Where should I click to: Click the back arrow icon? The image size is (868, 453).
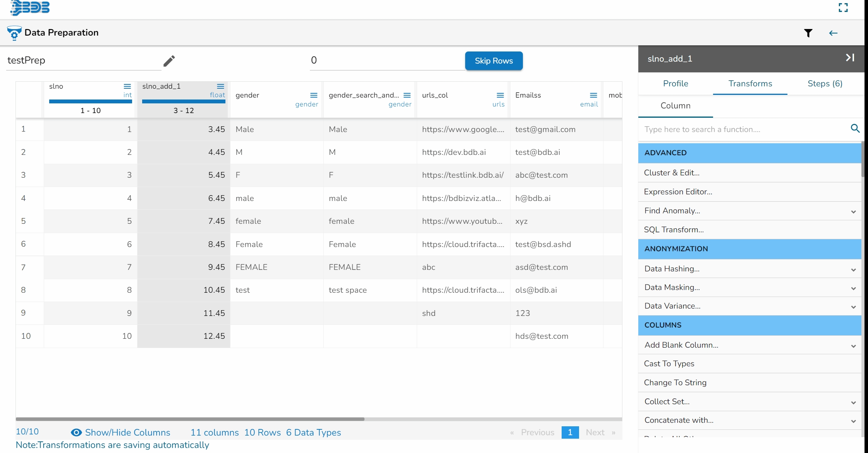pyautogui.click(x=833, y=33)
